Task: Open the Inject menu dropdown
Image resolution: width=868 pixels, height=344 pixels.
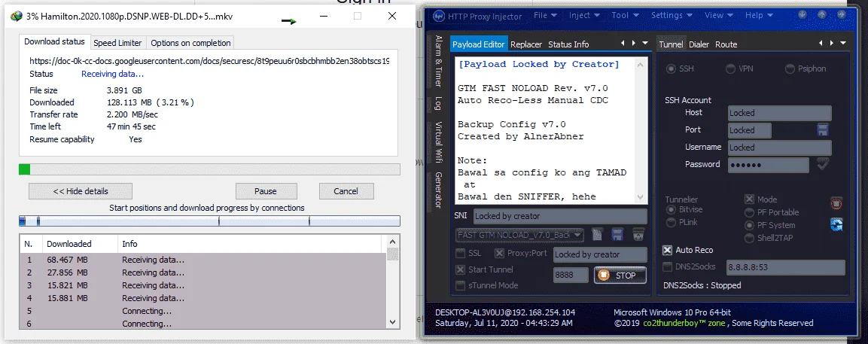Action: tap(583, 16)
